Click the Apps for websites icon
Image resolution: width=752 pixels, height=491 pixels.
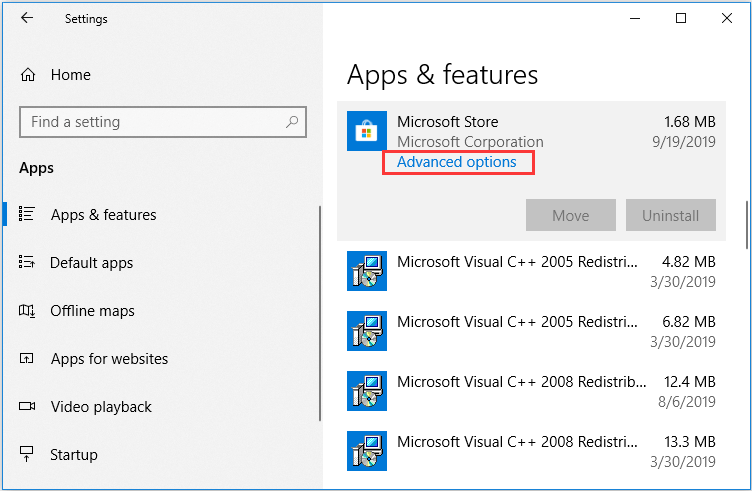[x=26, y=358]
